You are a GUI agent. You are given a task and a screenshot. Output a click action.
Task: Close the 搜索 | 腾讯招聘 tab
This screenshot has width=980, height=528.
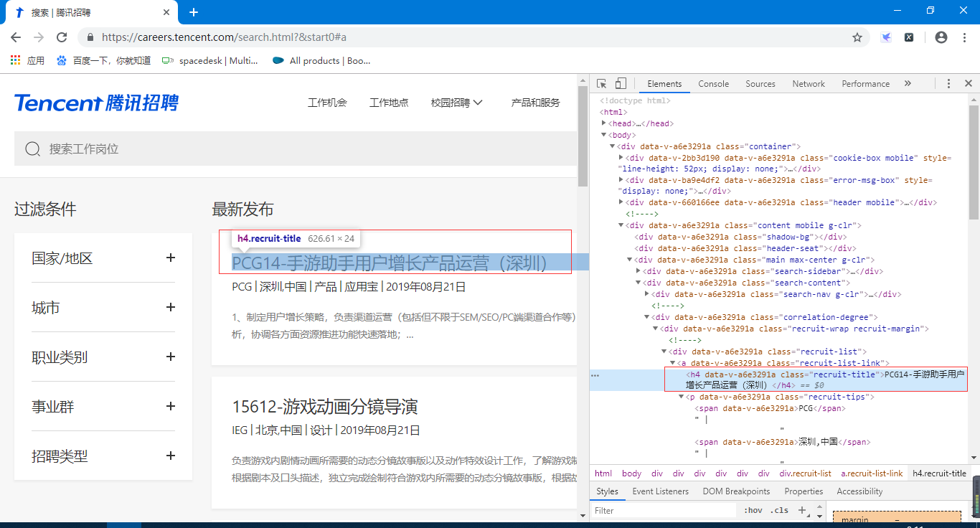coord(167,12)
